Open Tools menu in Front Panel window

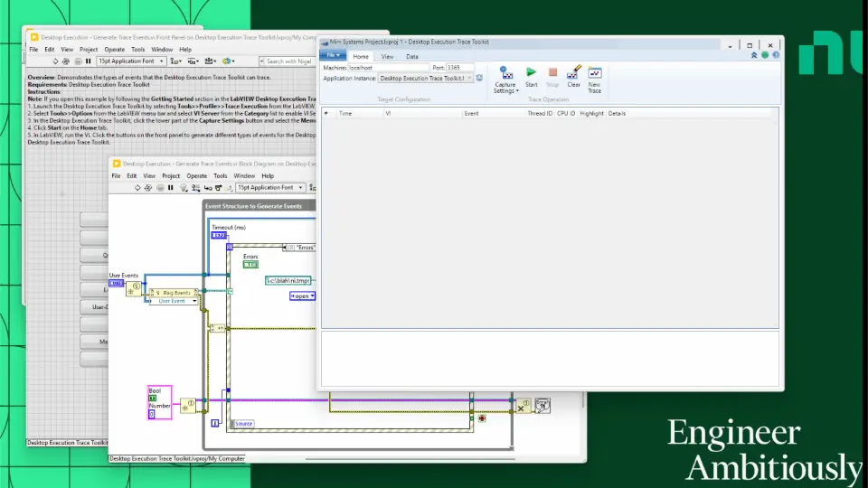137,49
